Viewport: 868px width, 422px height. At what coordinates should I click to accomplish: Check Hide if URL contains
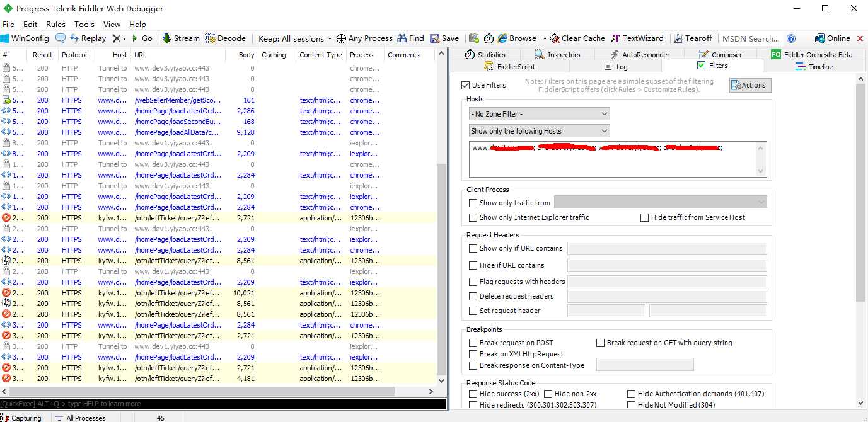point(473,265)
